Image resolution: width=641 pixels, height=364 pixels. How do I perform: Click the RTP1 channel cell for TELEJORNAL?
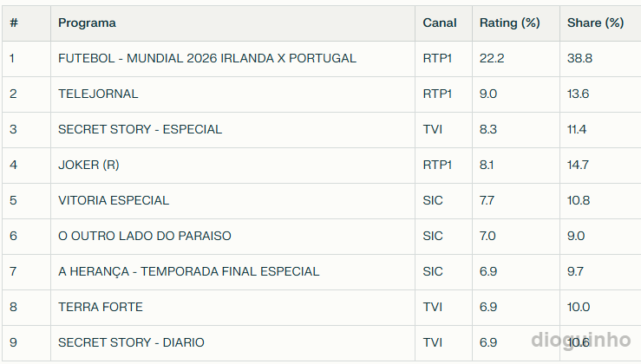437,94
